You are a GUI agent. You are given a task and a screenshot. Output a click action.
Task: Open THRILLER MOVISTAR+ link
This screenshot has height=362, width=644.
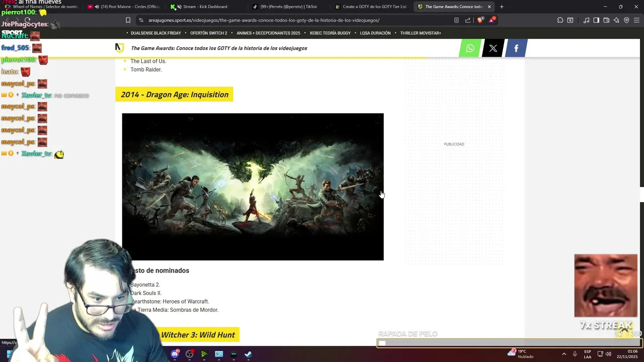(x=421, y=33)
